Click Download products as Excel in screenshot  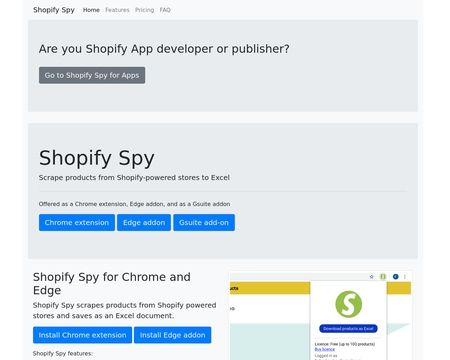(x=348, y=329)
